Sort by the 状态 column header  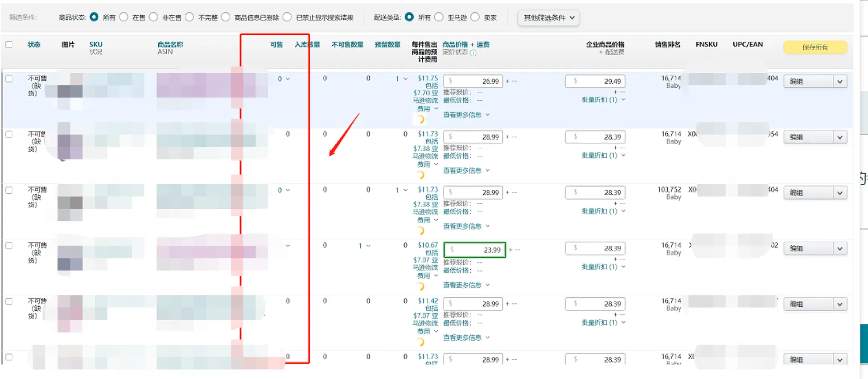(34, 44)
